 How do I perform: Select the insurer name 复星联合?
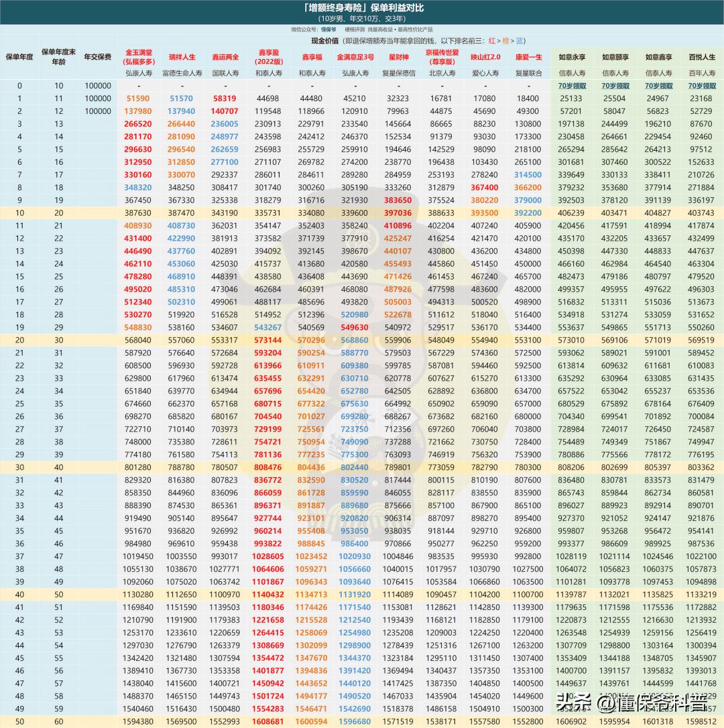pyautogui.click(x=528, y=73)
